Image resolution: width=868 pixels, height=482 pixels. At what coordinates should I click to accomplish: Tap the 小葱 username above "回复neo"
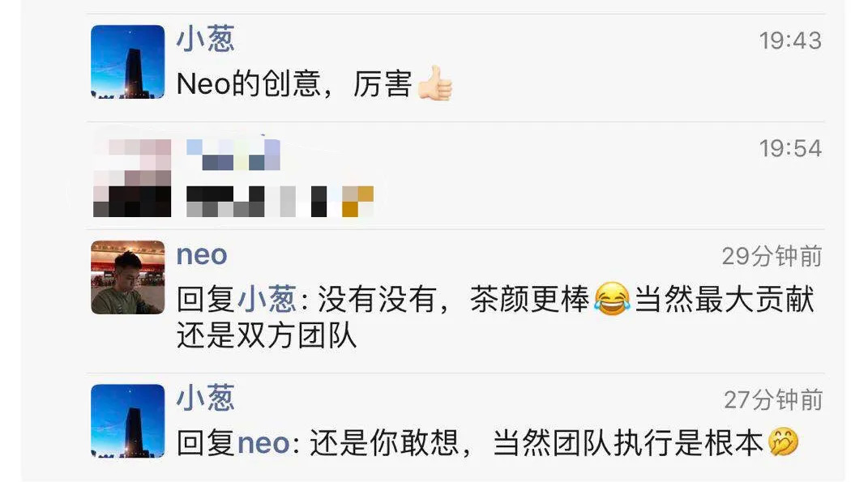[205, 398]
